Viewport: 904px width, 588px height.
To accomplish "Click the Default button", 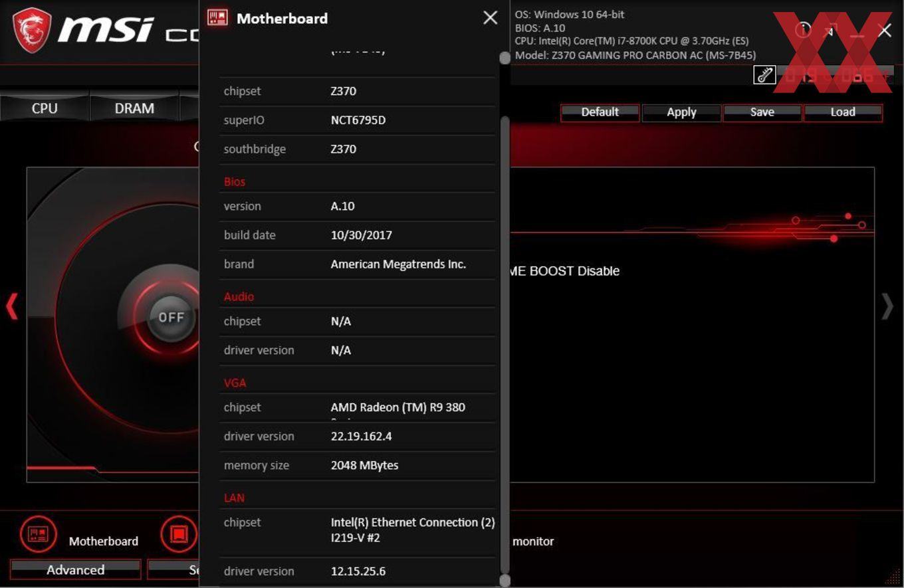I will coord(600,112).
